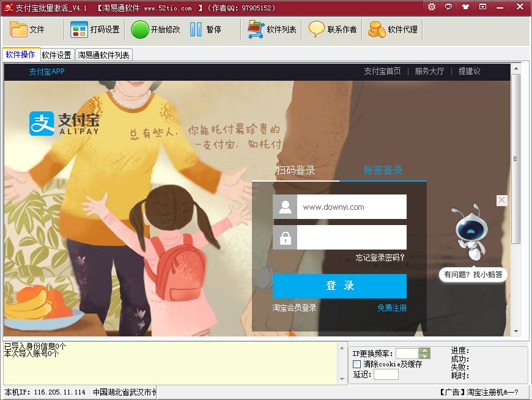This screenshot has height=400, width=532.
Task: Switch to 淘易通软件列表 tab
Action: click(x=103, y=55)
